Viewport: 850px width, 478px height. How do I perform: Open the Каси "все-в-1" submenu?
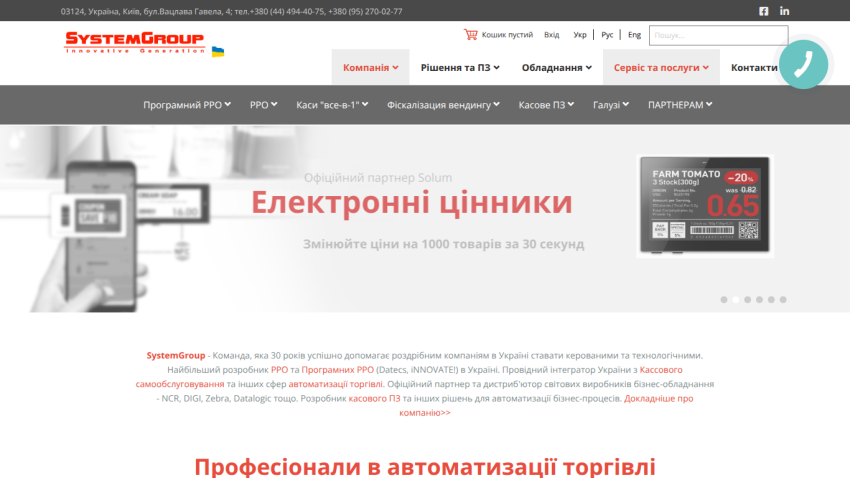(332, 105)
